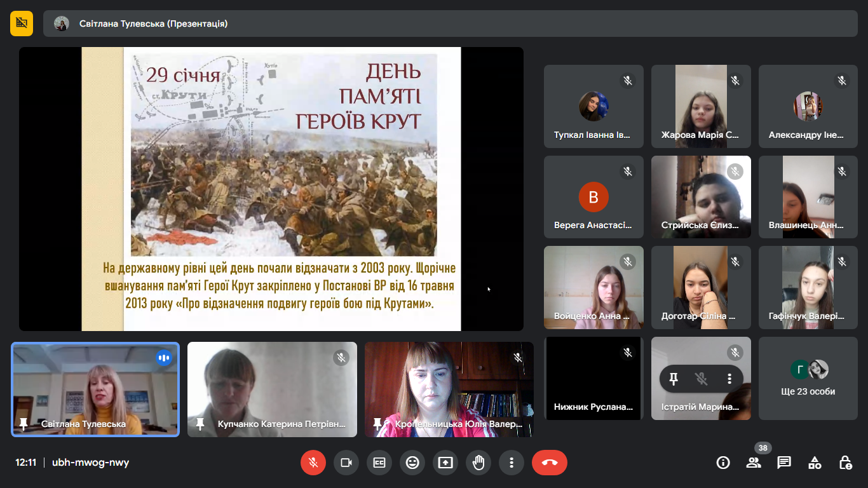Turn on closed captions
Viewport: 868px width, 488px height.
coord(379,463)
